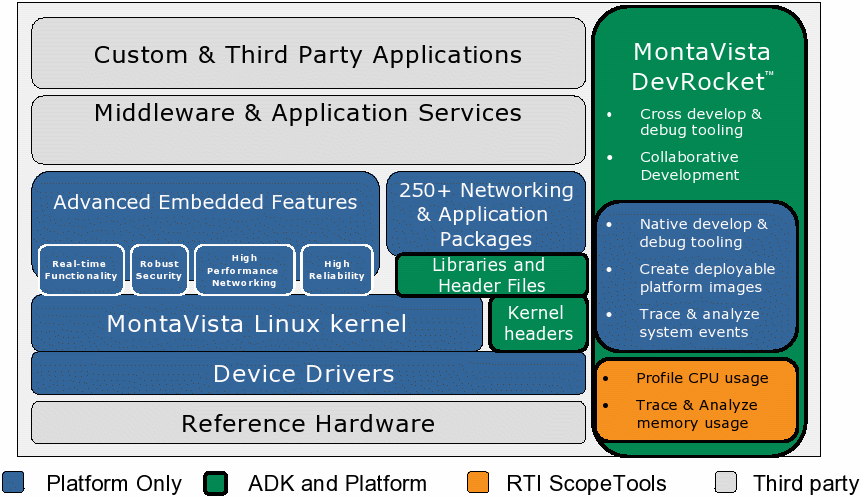Select the 'Platform Only' legend label

tap(114, 484)
